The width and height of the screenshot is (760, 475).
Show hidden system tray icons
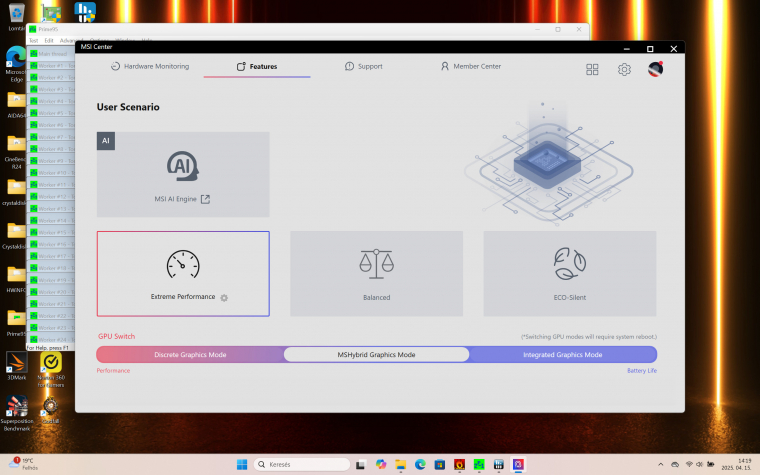[661, 464]
